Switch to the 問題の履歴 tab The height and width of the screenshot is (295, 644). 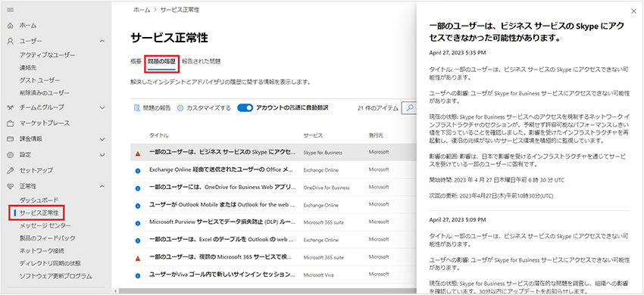tap(162, 61)
